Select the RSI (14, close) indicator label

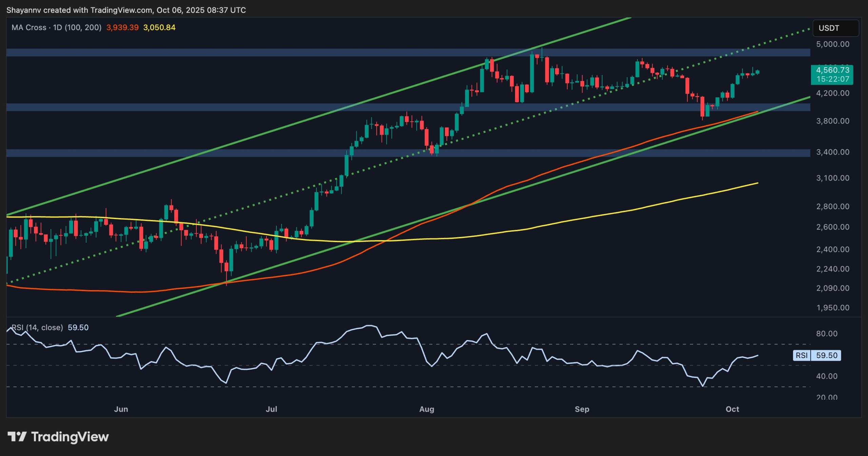(37, 328)
